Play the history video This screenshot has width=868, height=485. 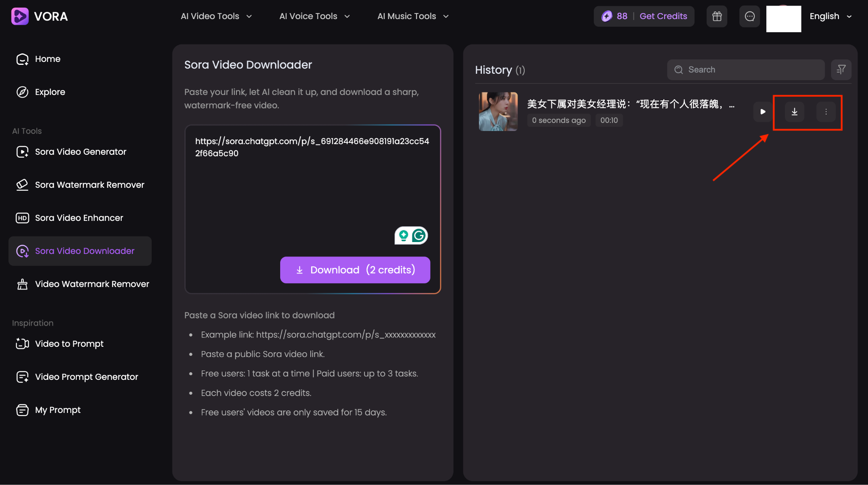762,112
